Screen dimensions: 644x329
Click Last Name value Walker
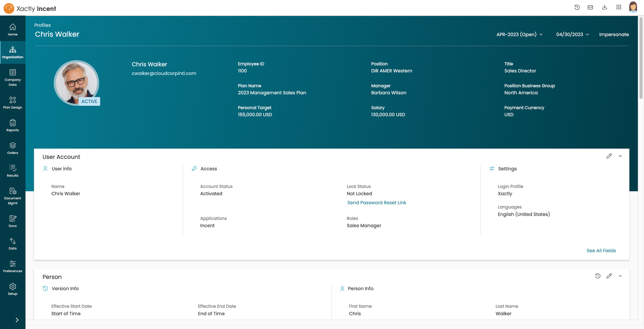504,314
